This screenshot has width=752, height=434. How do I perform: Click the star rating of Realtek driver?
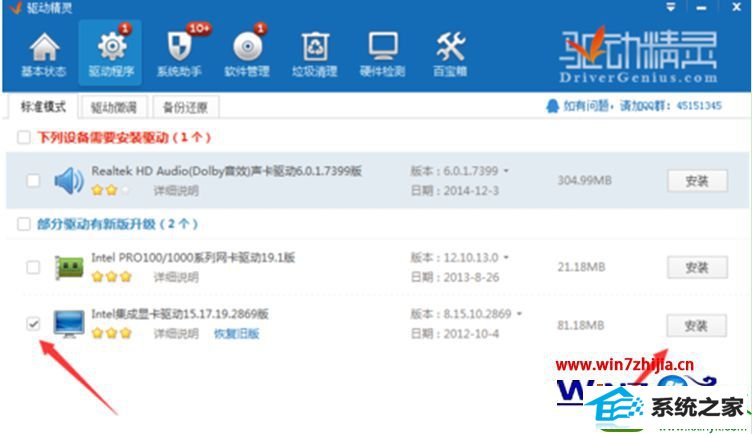pos(110,190)
